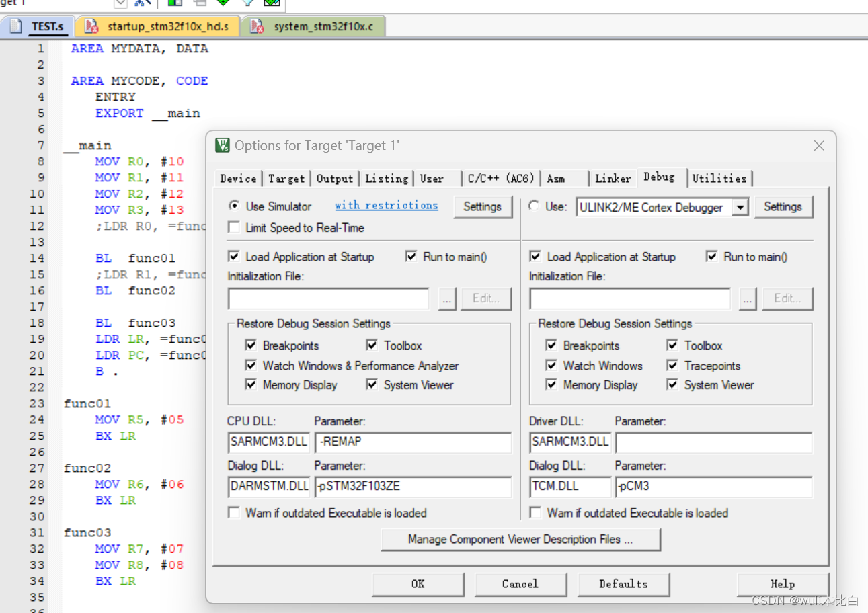Select the Use hardware debugger radio button
Viewport: 868px width, 613px height.
pos(534,206)
